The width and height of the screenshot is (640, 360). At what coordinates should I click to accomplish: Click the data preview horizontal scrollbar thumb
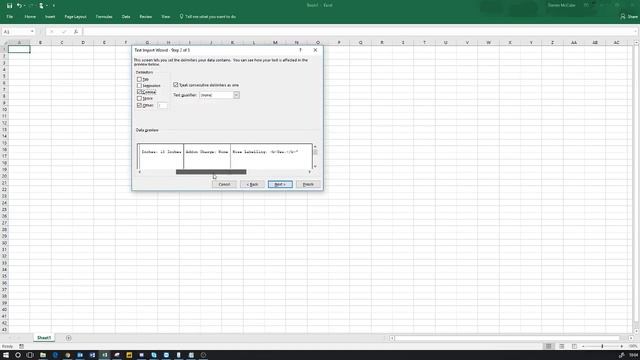pyautogui.click(x=211, y=172)
